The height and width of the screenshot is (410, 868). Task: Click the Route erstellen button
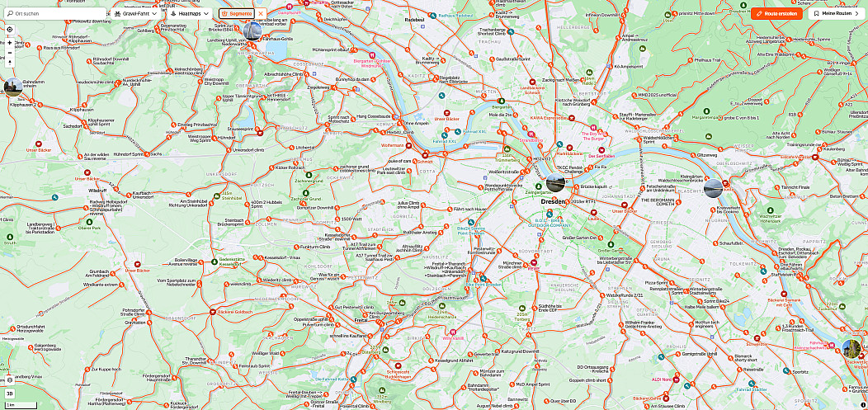coord(776,13)
